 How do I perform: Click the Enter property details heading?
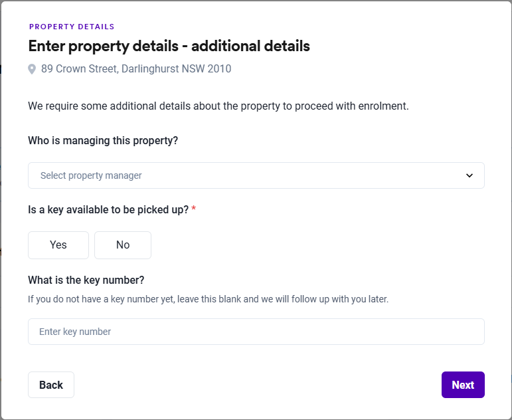[169, 46]
